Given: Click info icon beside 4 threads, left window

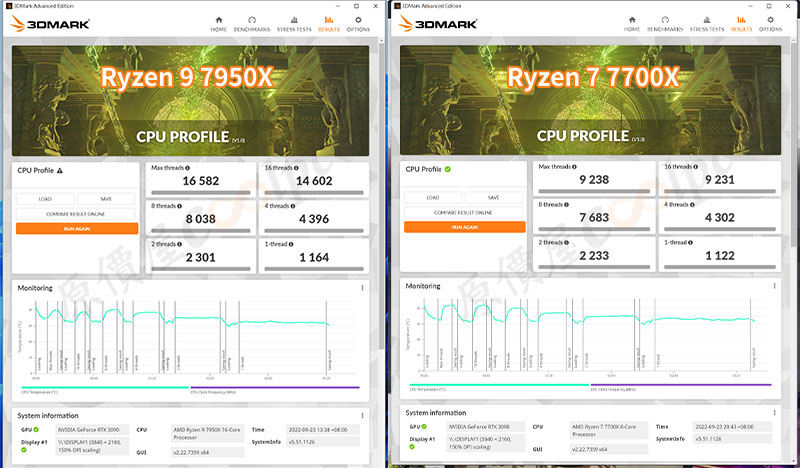Looking at the screenshot, I should [292, 206].
